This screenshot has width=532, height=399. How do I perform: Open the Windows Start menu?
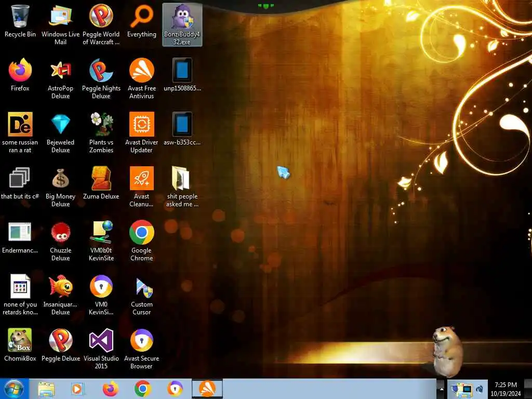tap(14, 389)
